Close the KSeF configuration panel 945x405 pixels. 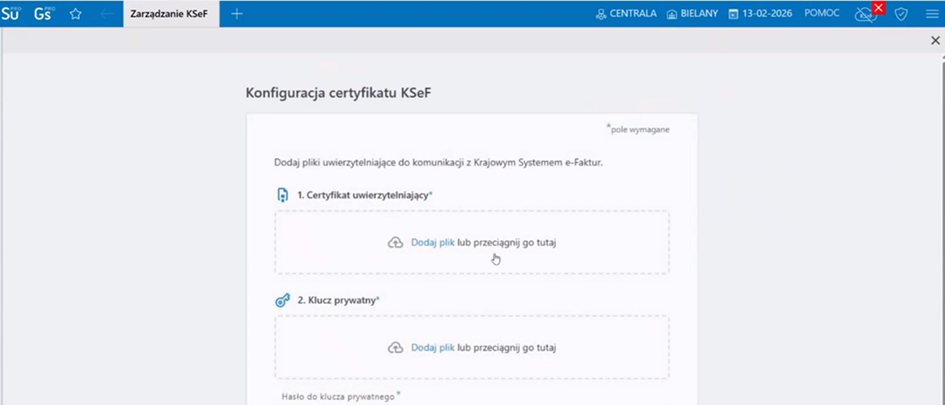pos(935,41)
